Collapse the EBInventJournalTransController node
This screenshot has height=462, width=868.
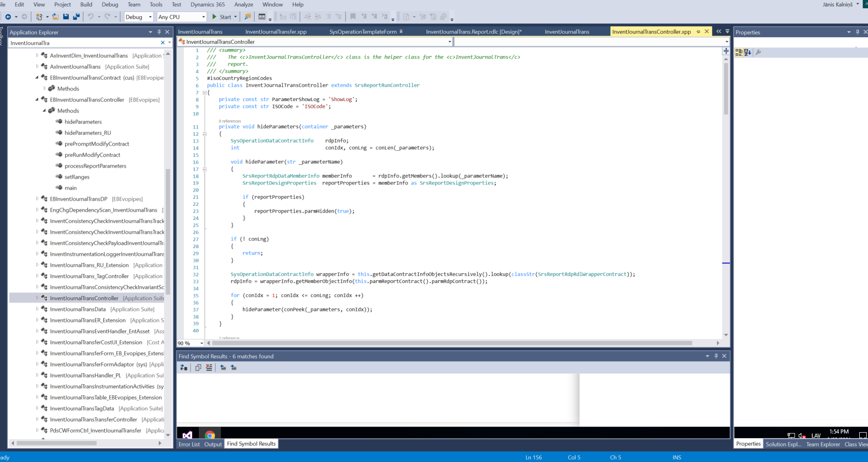tap(37, 100)
